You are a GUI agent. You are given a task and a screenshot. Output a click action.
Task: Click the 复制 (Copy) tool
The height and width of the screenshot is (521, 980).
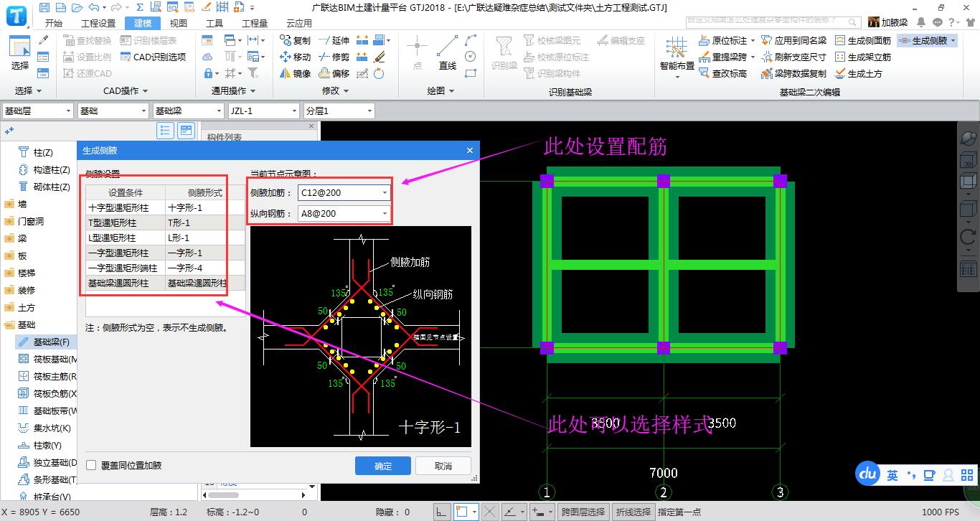(295, 40)
